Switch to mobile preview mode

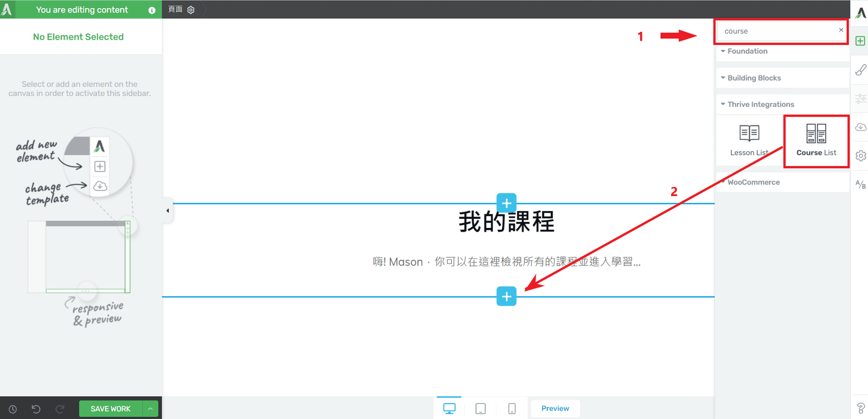[x=512, y=409]
